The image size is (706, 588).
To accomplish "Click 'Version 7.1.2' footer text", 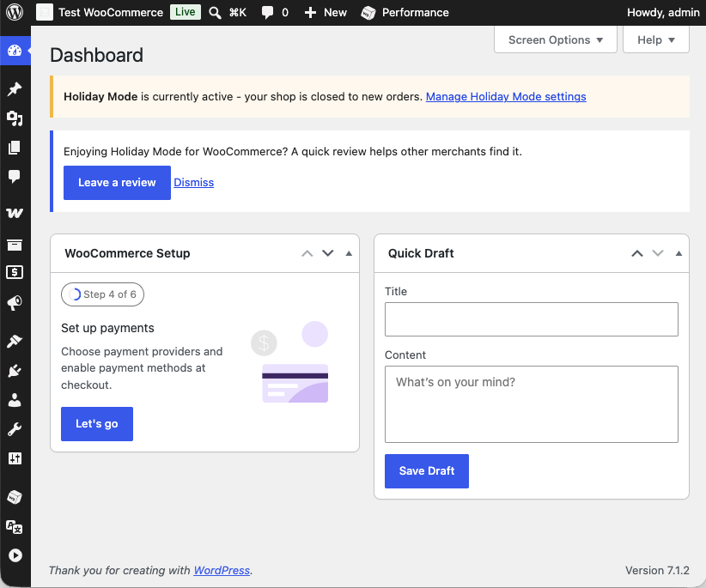I will (657, 571).
